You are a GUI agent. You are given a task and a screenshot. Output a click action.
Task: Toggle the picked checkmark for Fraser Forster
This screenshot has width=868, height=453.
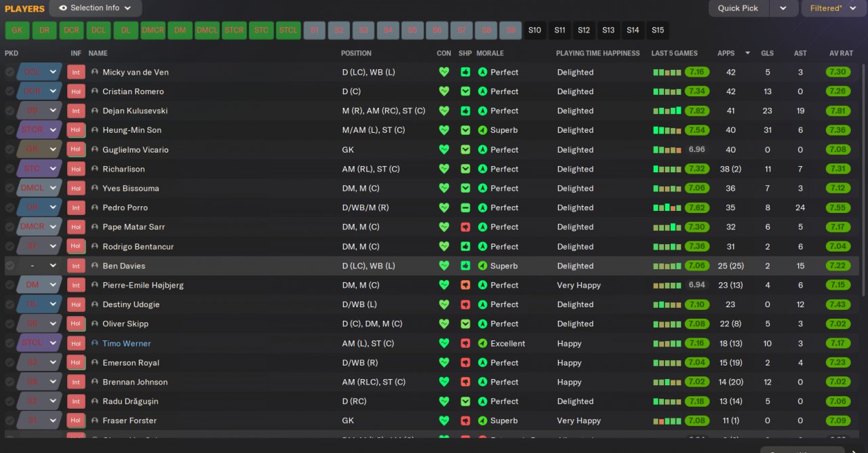coord(9,421)
